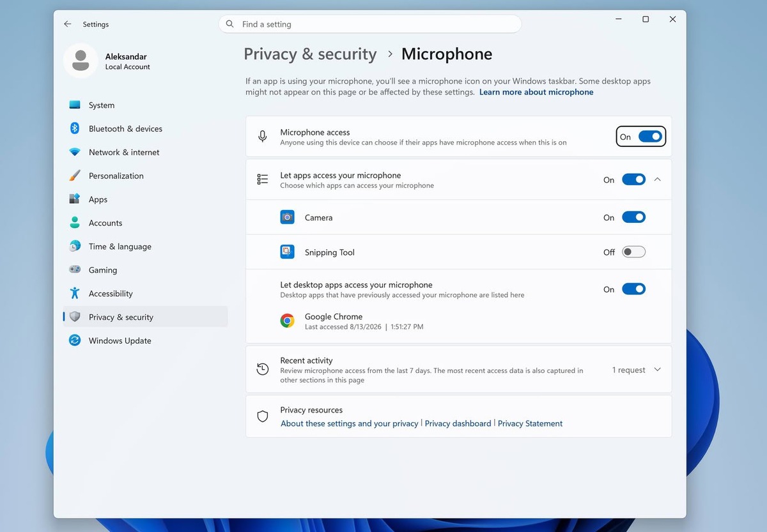
Task: Turn off the Microphone access toggle
Action: click(650, 137)
